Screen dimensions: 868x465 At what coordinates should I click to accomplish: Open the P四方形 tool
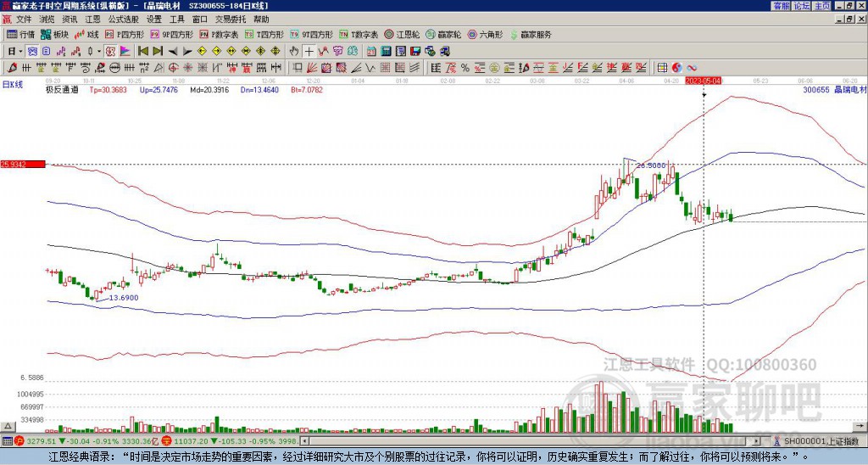coord(125,34)
